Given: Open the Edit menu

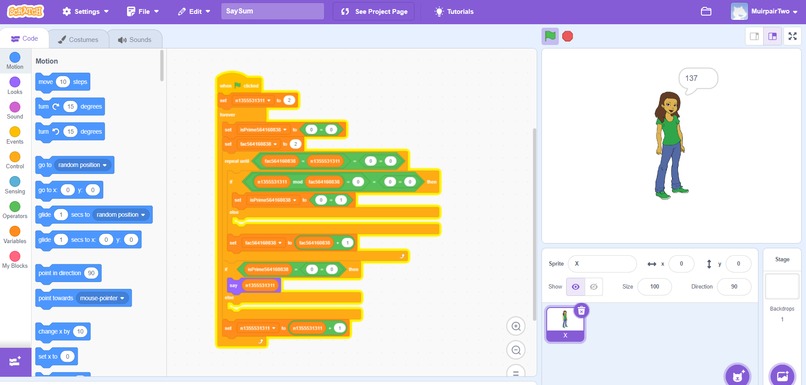Looking at the screenshot, I should 194,11.
